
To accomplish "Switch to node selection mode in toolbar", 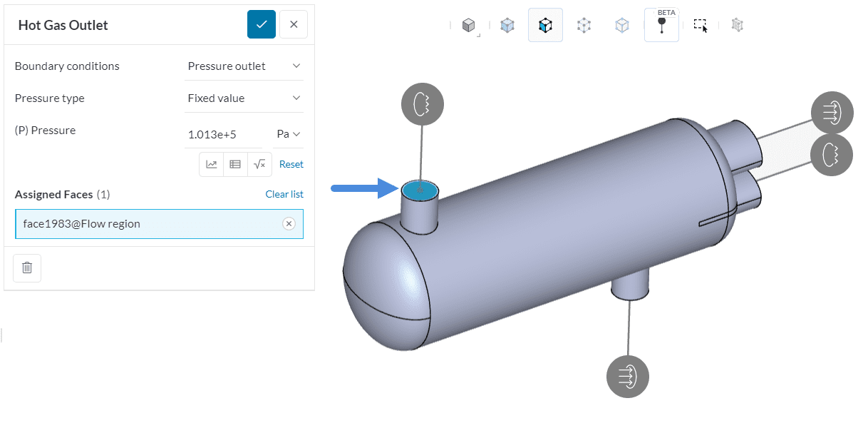I will [x=584, y=26].
